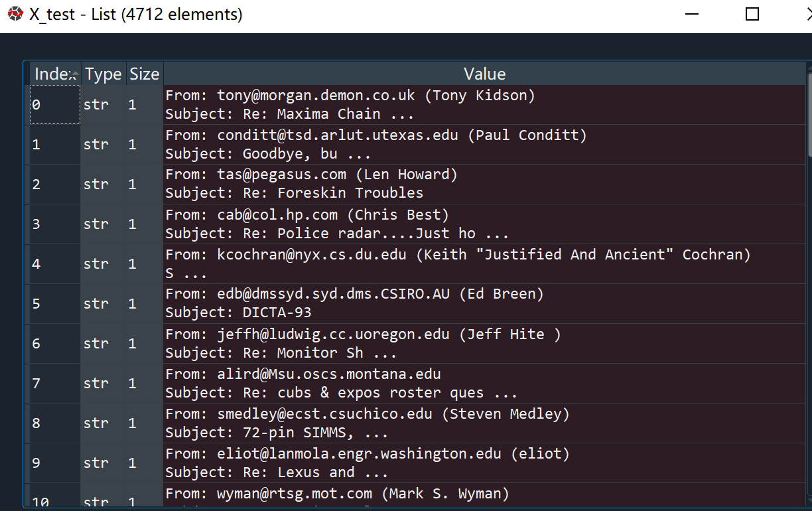Viewport: 812px width, 511px height.
Task: Click the Size column header
Action: coord(145,74)
